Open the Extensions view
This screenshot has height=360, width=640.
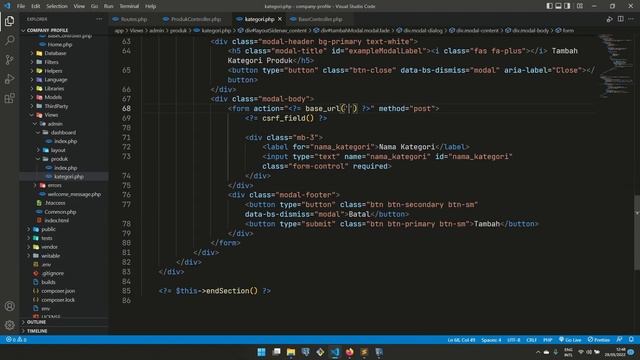(x=9, y=98)
